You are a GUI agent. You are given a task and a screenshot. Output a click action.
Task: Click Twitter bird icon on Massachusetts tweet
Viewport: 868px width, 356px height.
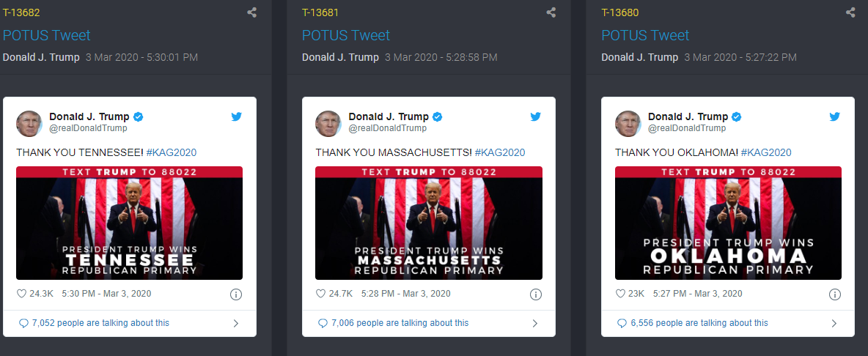point(535,116)
